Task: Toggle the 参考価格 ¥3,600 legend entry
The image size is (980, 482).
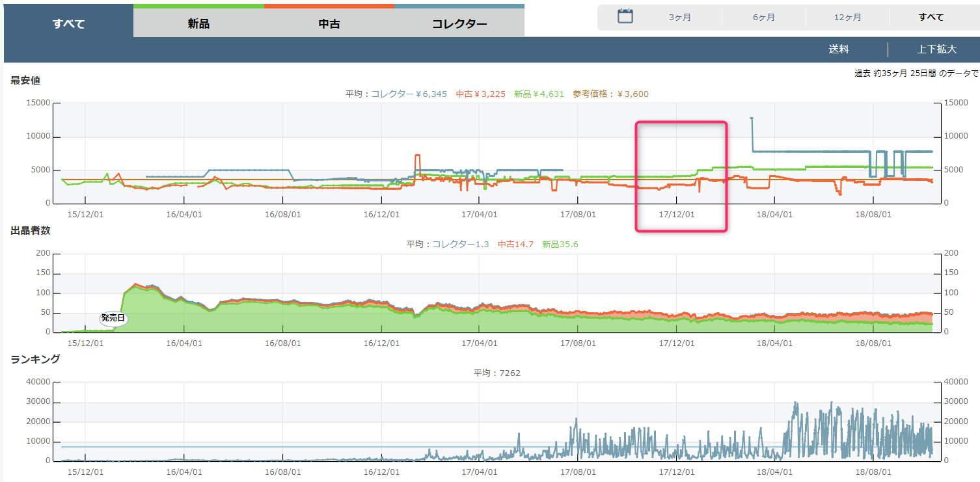Action: tap(610, 94)
